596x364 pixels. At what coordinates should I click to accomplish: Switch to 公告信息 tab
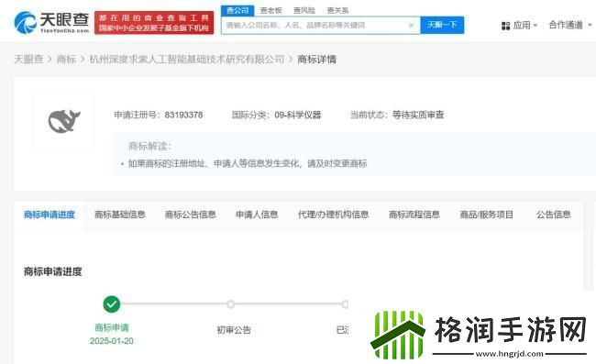[x=554, y=215]
